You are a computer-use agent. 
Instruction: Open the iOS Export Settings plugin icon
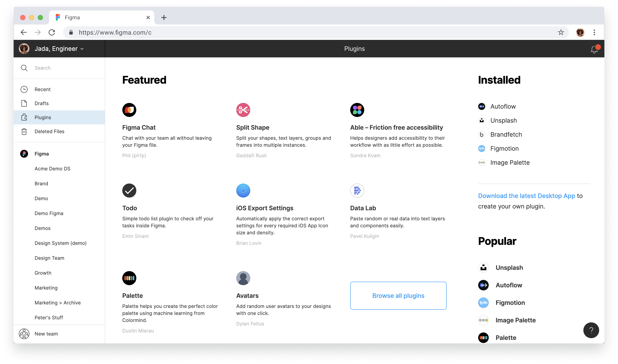tap(243, 190)
